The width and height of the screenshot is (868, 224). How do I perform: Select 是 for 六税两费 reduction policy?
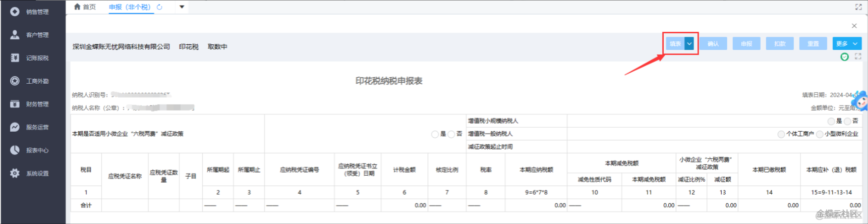(435, 134)
